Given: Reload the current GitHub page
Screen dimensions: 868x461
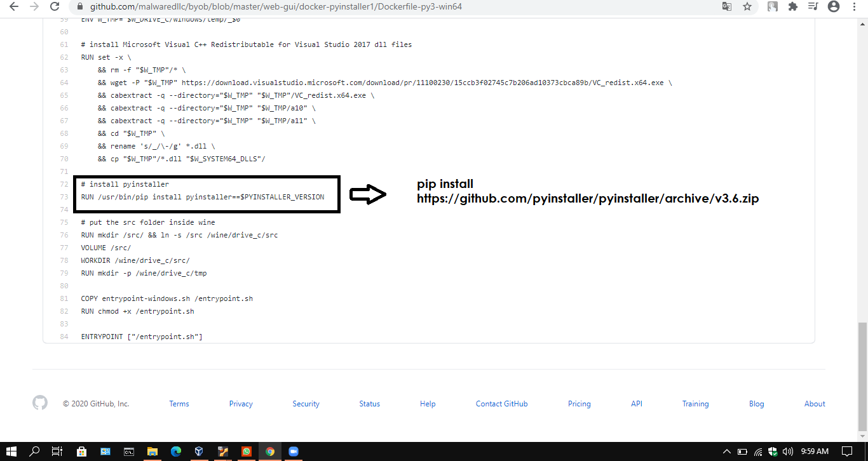Looking at the screenshot, I should point(54,8).
